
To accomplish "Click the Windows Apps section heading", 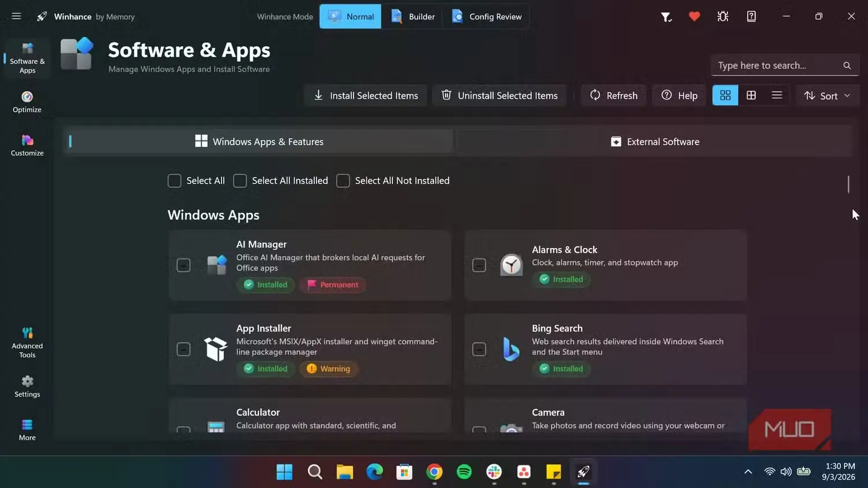I will pyautogui.click(x=214, y=215).
